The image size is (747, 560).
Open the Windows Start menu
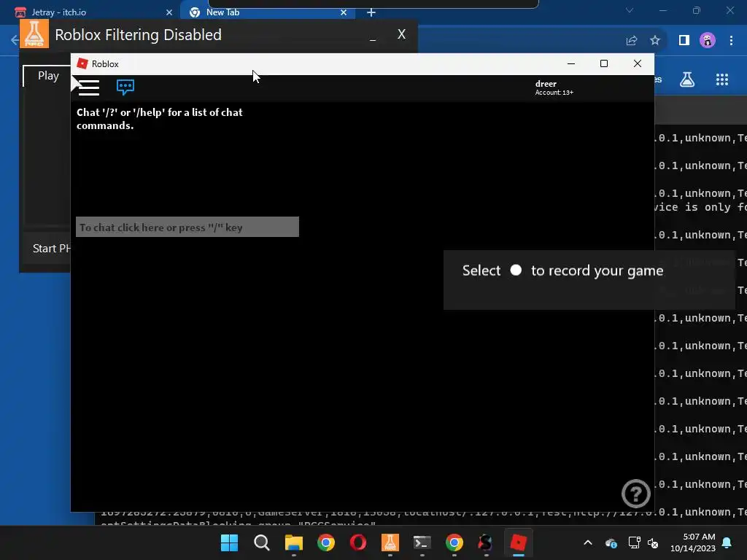(x=229, y=542)
